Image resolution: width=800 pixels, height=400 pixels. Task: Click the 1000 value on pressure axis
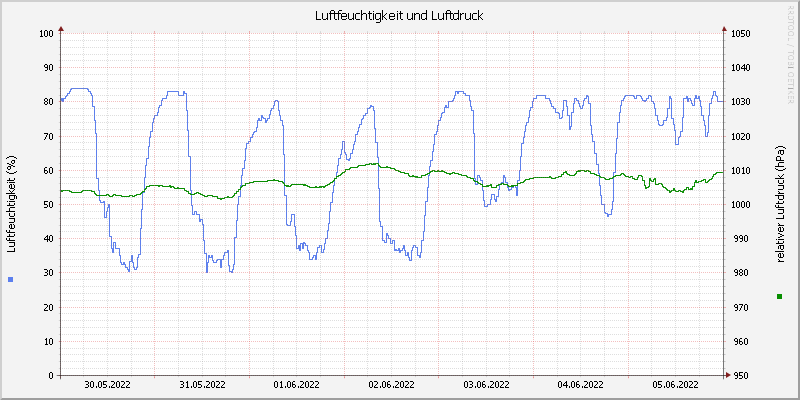pos(741,205)
